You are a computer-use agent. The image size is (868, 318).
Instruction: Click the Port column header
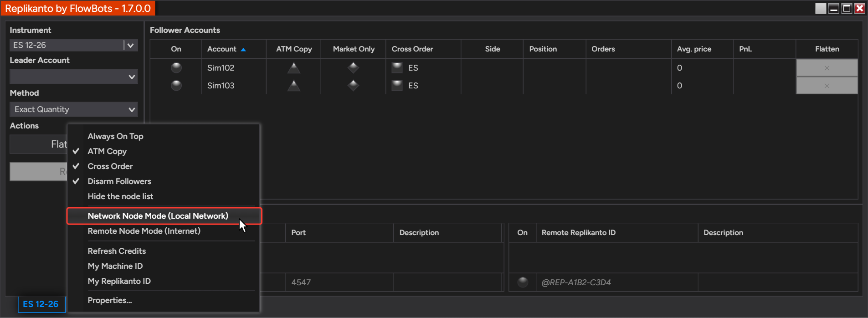(x=339, y=232)
